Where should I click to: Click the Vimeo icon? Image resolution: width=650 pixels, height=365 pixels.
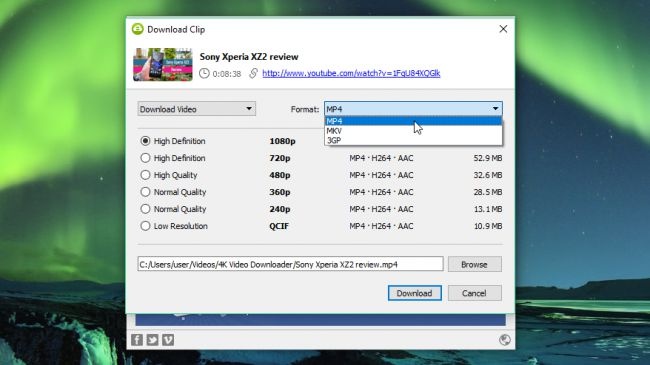(168, 340)
